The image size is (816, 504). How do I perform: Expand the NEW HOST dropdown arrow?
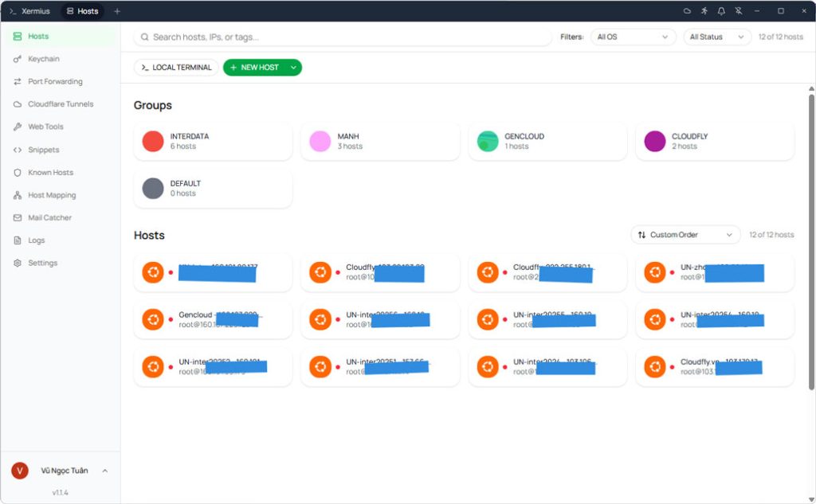(291, 68)
